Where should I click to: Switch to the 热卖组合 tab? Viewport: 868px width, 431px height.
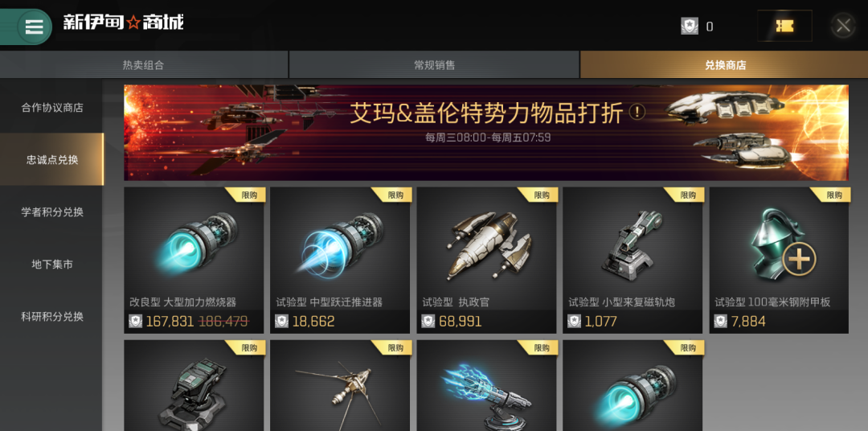click(143, 65)
